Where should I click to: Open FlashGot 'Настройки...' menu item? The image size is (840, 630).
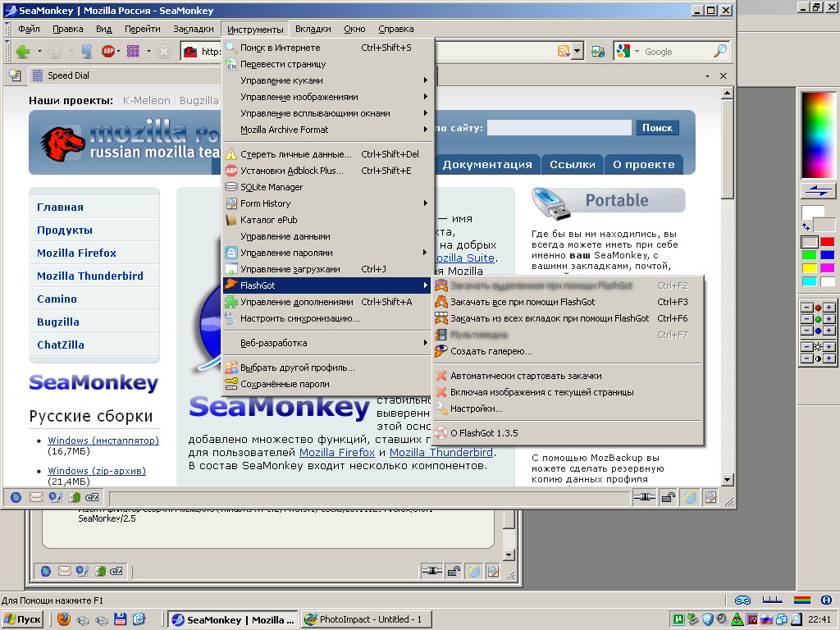(x=568, y=409)
